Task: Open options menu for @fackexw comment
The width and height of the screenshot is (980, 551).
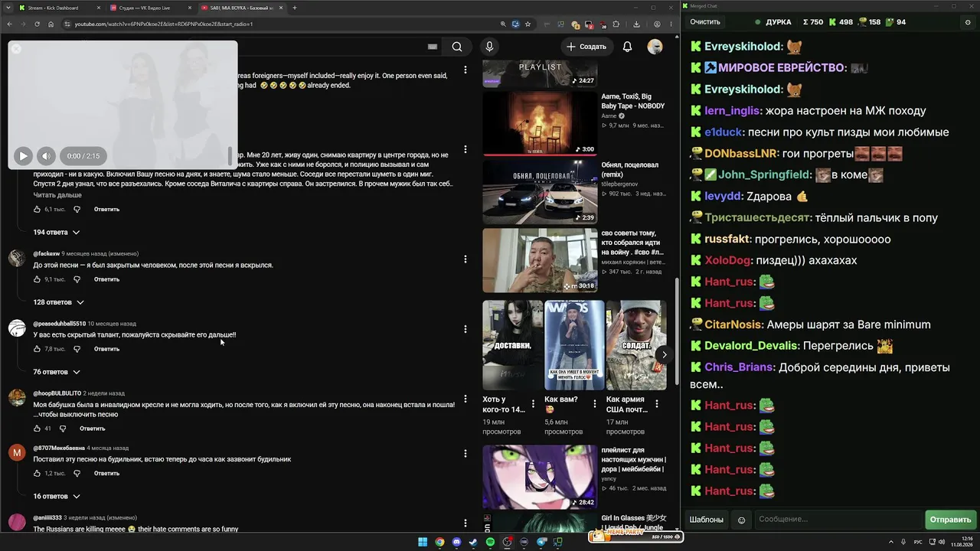Action: click(465, 259)
